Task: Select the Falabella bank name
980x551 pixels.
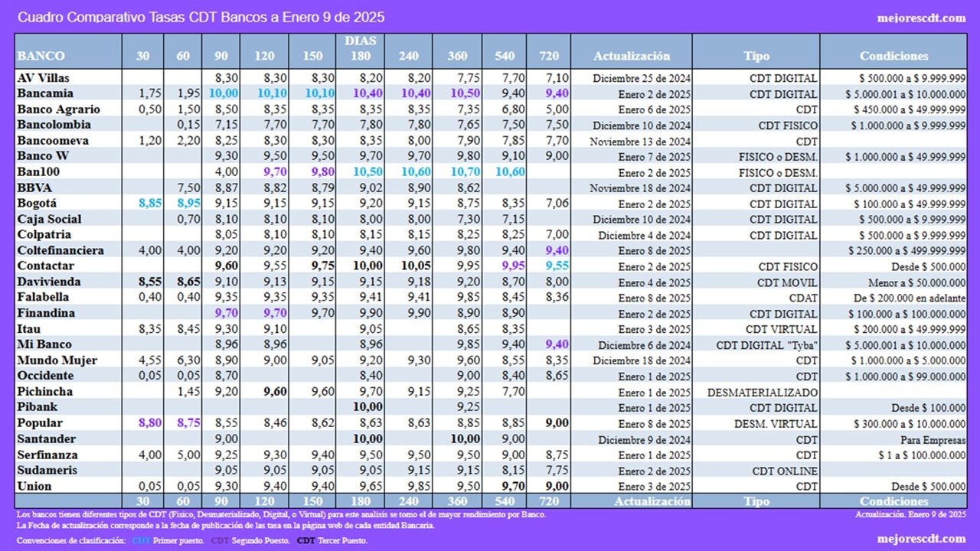Action: 43,297
